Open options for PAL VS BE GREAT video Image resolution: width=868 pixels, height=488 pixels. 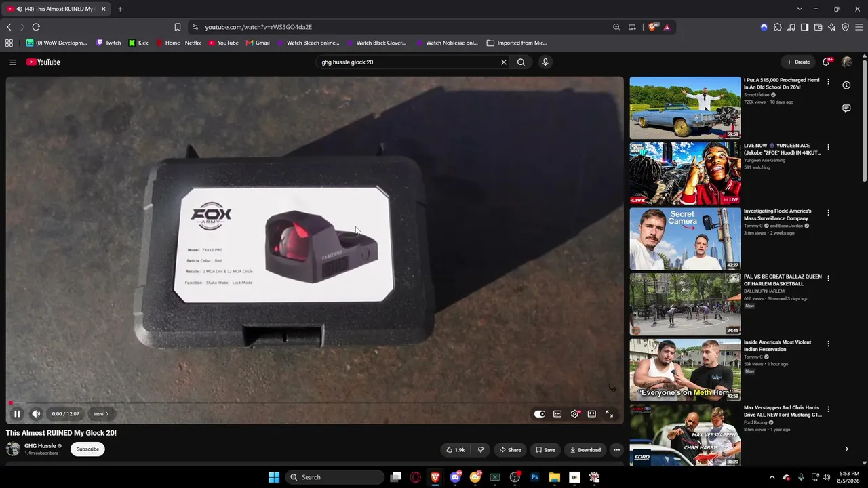click(x=828, y=278)
